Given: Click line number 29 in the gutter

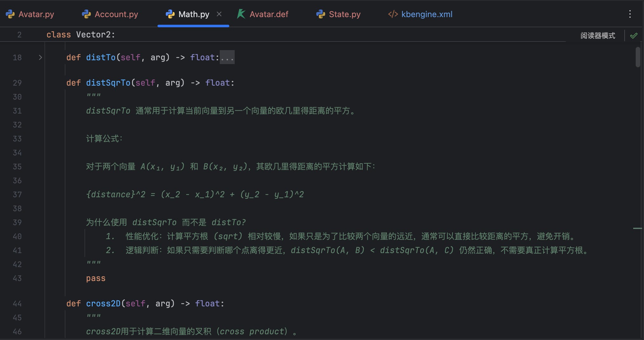Looking at the screenshot, I should 17,83.
